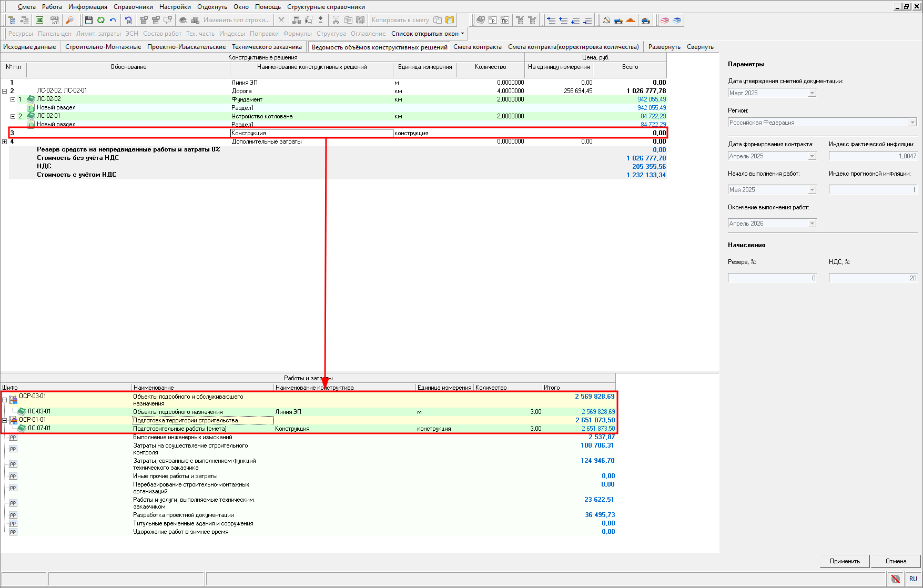Open the Регион dropdown list
Screen dimensions: 923x588
[912, 123]
